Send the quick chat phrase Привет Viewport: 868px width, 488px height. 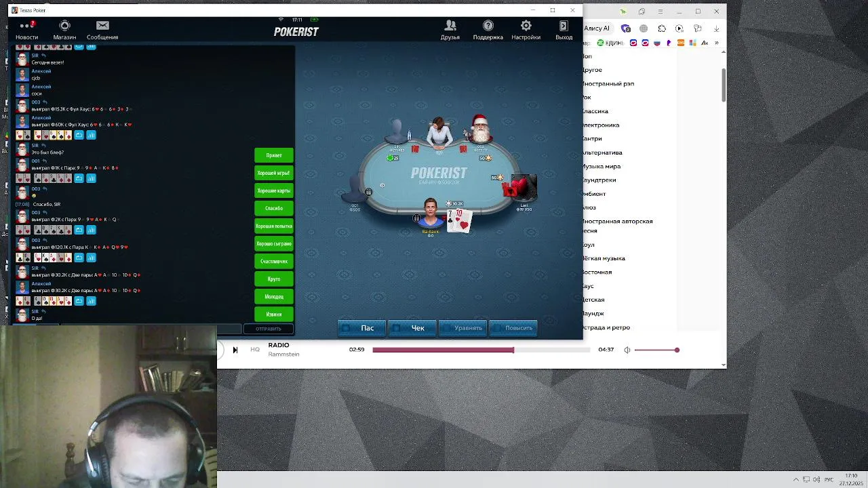[x=274, y=155]
